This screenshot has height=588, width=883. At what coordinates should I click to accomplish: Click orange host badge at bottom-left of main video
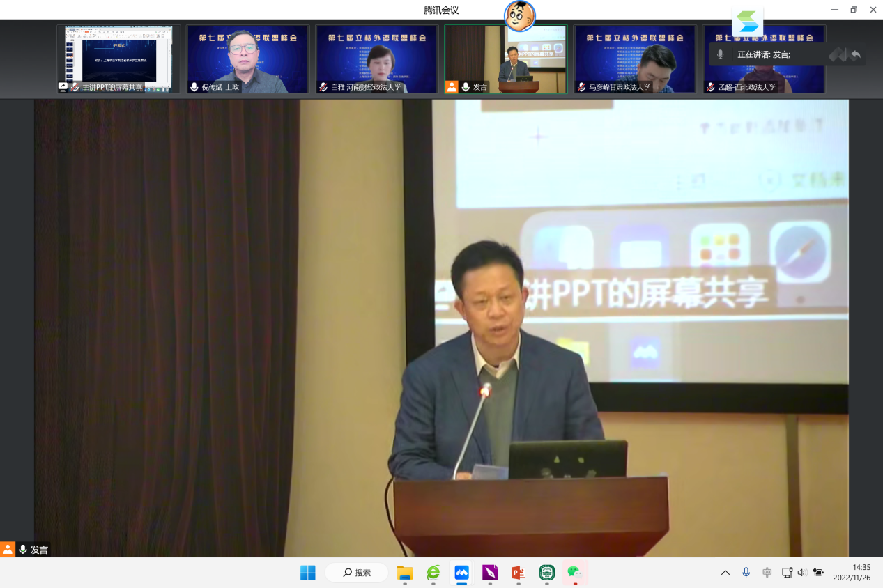click(x=8, y=549)
